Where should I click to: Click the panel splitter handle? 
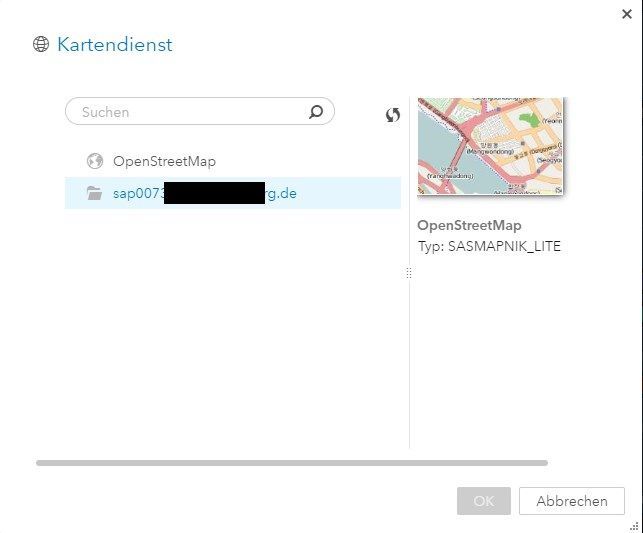pos(409,273)
